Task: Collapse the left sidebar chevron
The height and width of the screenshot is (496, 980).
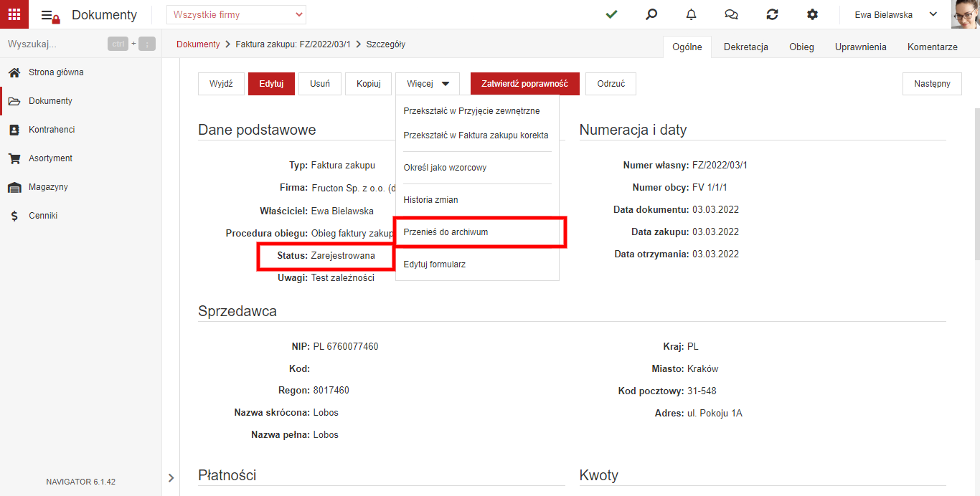Action: tap(171, 477)
